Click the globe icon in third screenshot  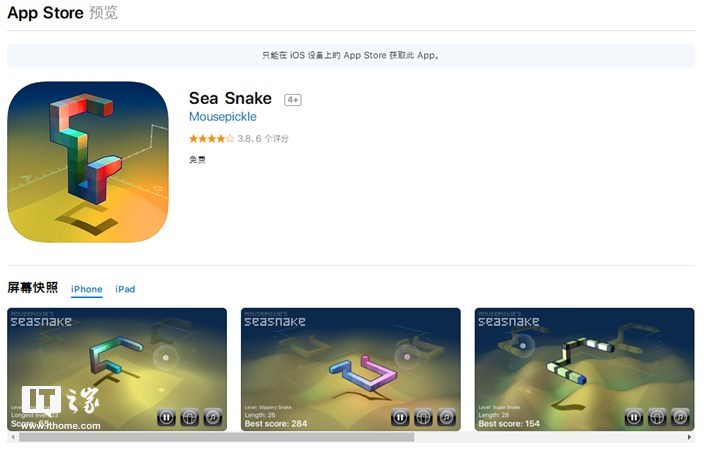[x=656, y=417]
